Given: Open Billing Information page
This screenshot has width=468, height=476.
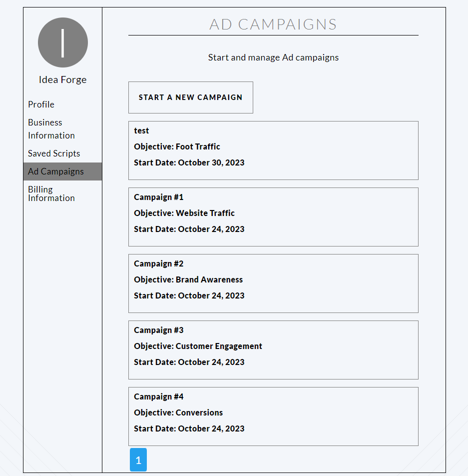Looking at the screenshot, I should [x=51, y=193].
